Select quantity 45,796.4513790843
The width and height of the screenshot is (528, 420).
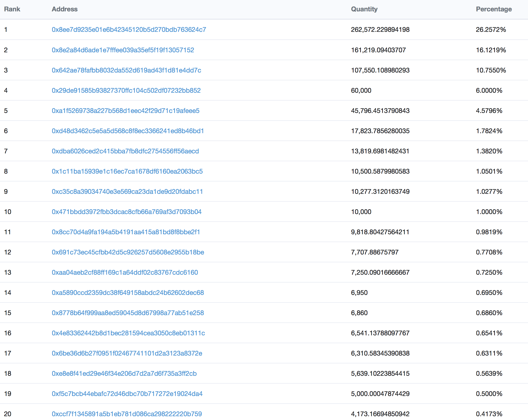[x=380, y=111]
